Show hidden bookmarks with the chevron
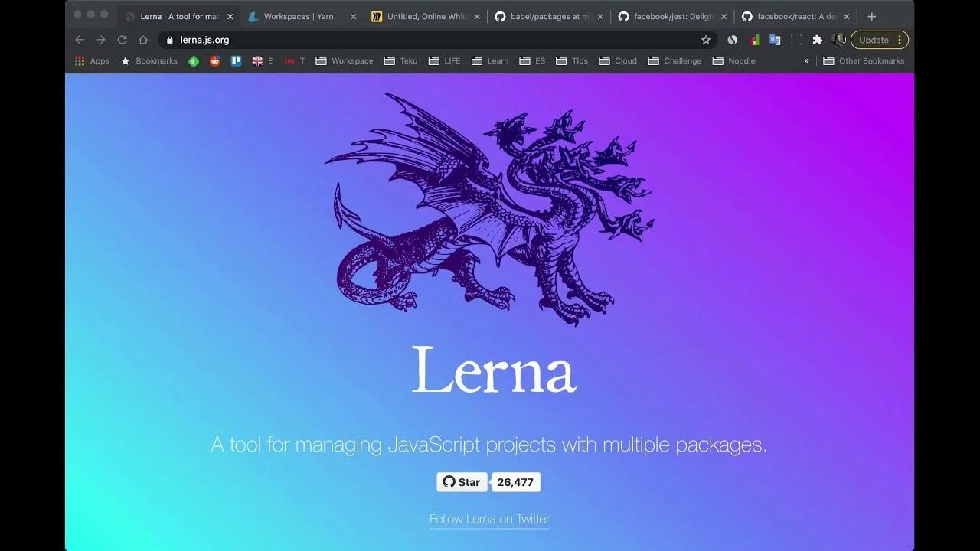This screenshot has width=980, height=551. tap(806, 60)
